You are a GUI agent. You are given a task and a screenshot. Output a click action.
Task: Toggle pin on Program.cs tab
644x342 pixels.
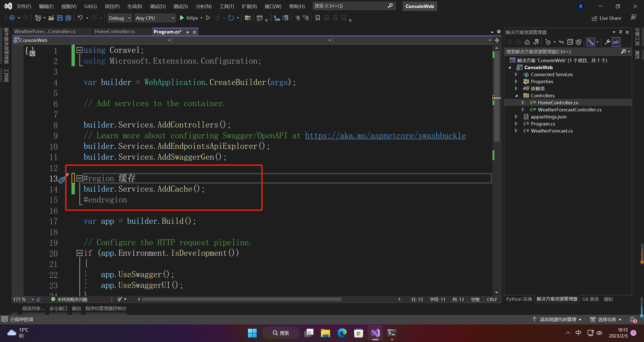(x=187, y=32)
